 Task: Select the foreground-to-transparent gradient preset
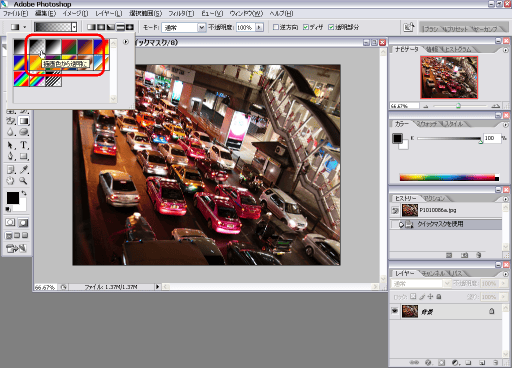tap(37, 46)
